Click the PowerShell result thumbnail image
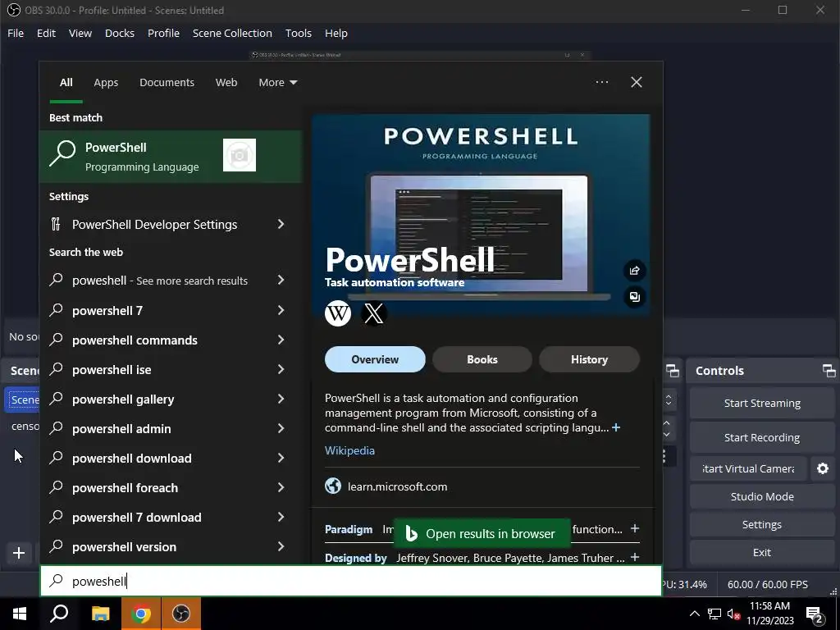The width and height of the screenshot is (840, 630). tap(240, 155)
